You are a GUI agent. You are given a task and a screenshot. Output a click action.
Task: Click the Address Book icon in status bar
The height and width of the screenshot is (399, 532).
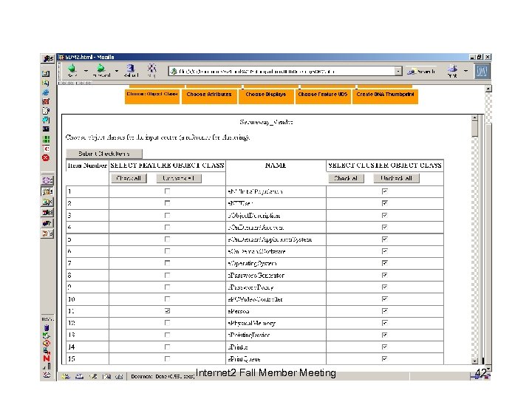(106, 376)
